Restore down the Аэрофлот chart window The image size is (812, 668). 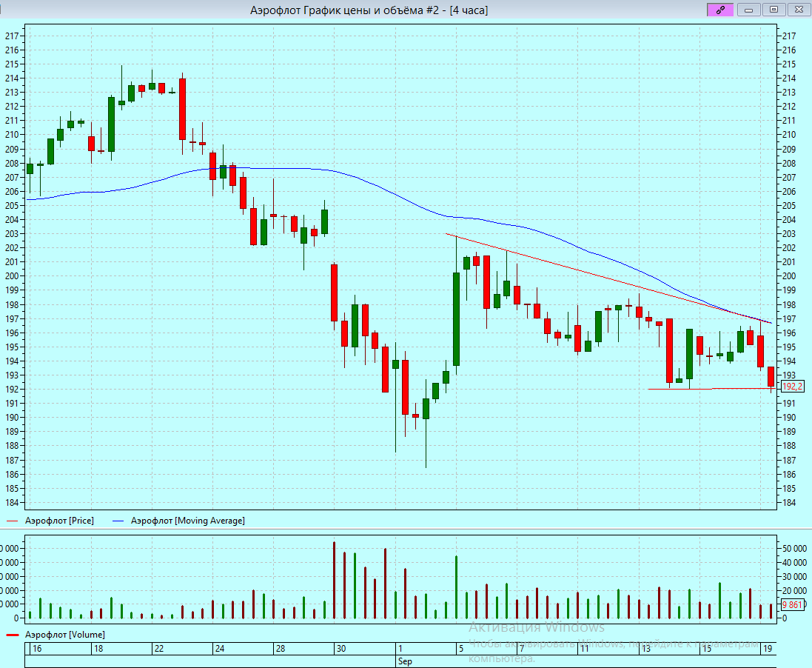[x=774, y=10]
